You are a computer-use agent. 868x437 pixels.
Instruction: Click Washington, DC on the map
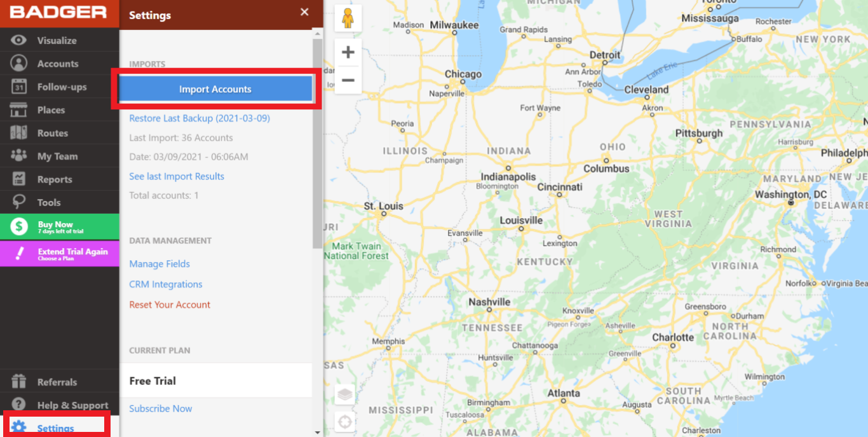click(791, 195)
